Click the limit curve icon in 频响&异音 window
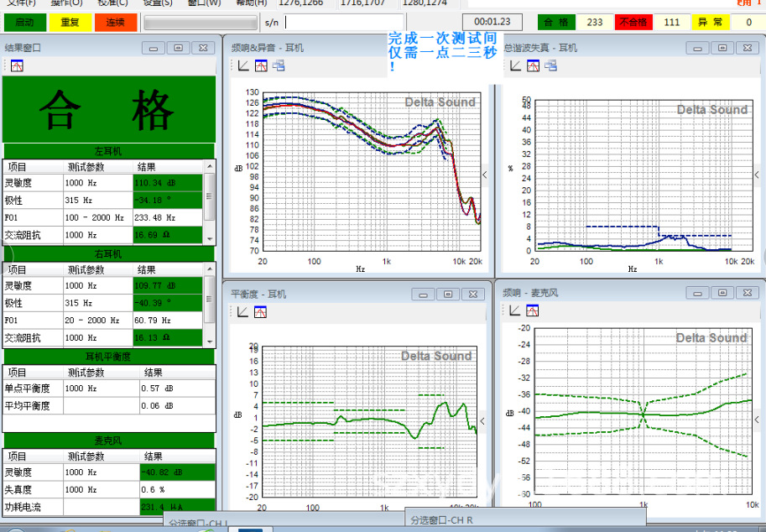 point(261,65)
